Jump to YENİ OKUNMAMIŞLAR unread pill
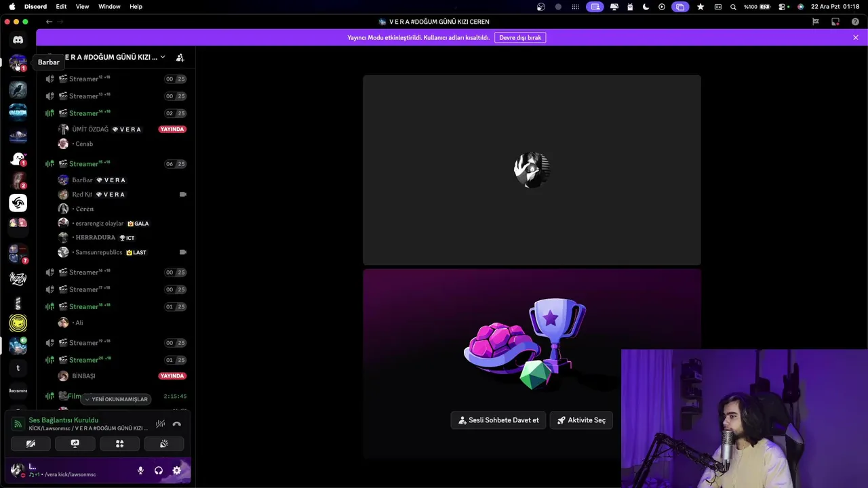 coord(116,399)
